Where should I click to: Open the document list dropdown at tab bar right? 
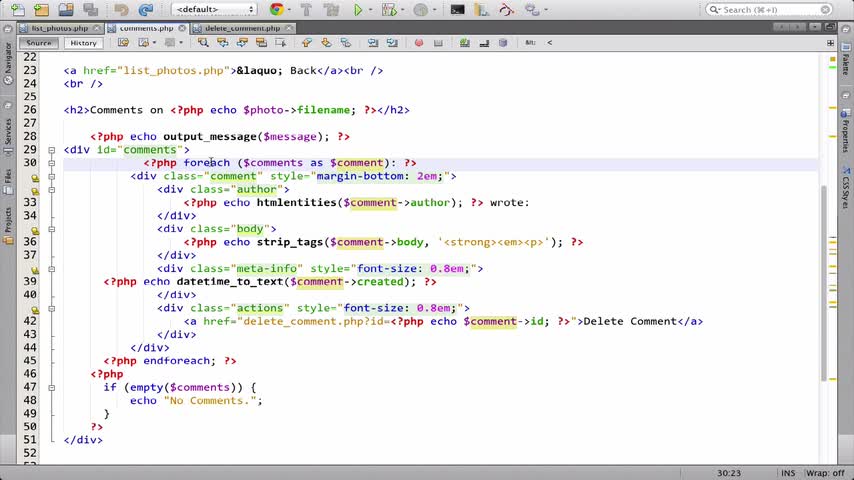pos(815,27)
